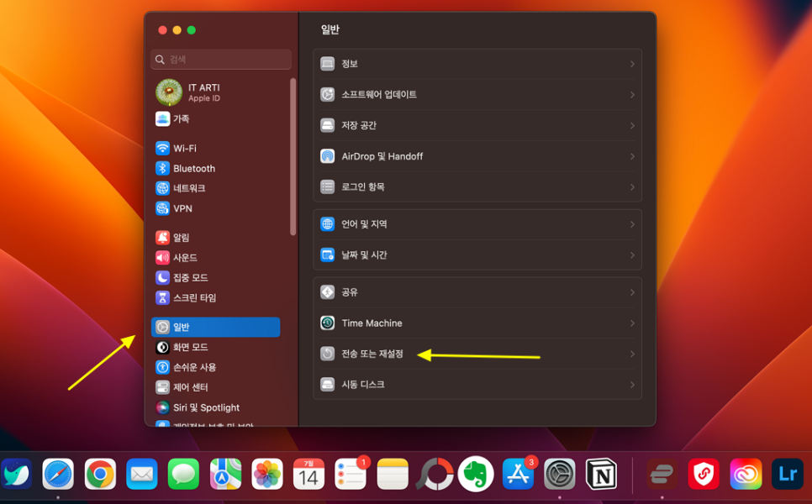This screenshot has height=504, width=812.
Task: Expand the 전송 또는 재설정 row chevron
Action: 632,354
